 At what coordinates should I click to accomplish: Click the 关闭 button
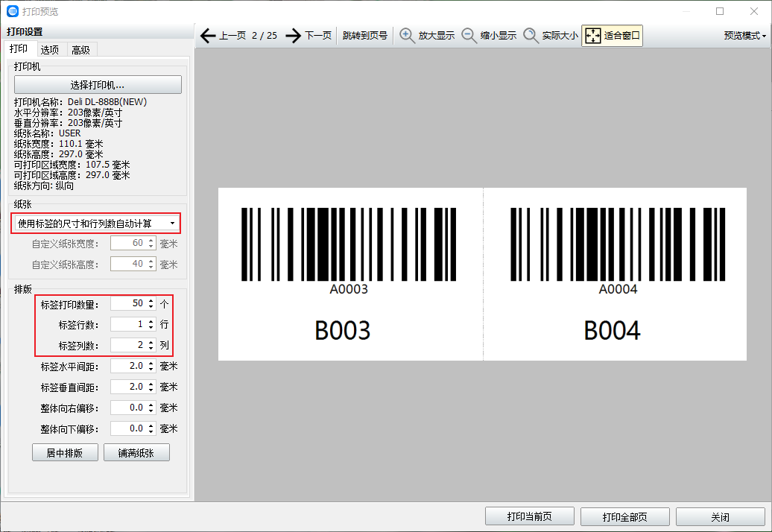pyautogui.click(x=721, y=516)
